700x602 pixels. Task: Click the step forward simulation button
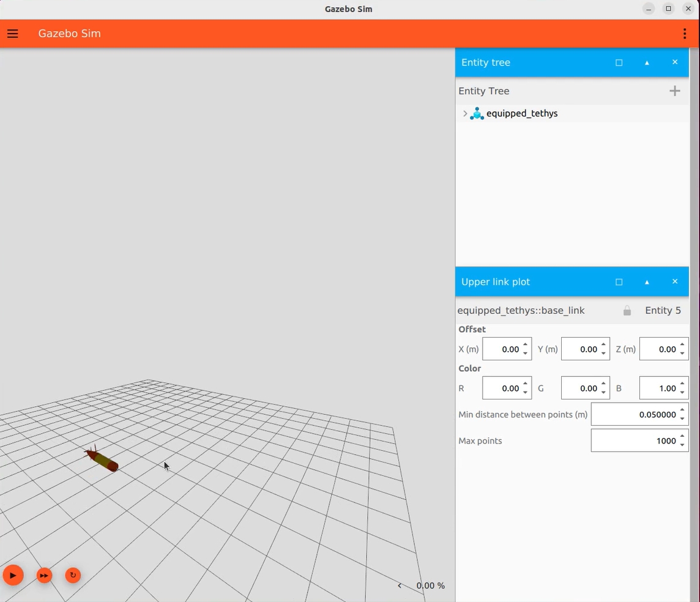pos(44,575)
